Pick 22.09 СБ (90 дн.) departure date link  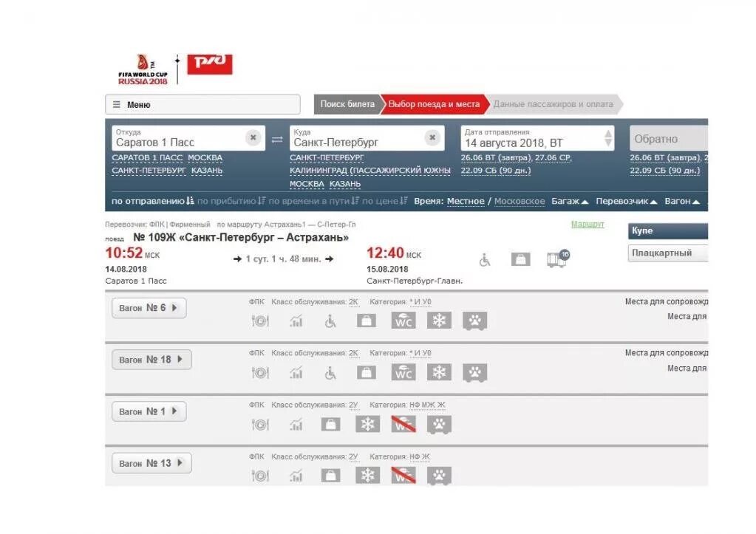496,171
